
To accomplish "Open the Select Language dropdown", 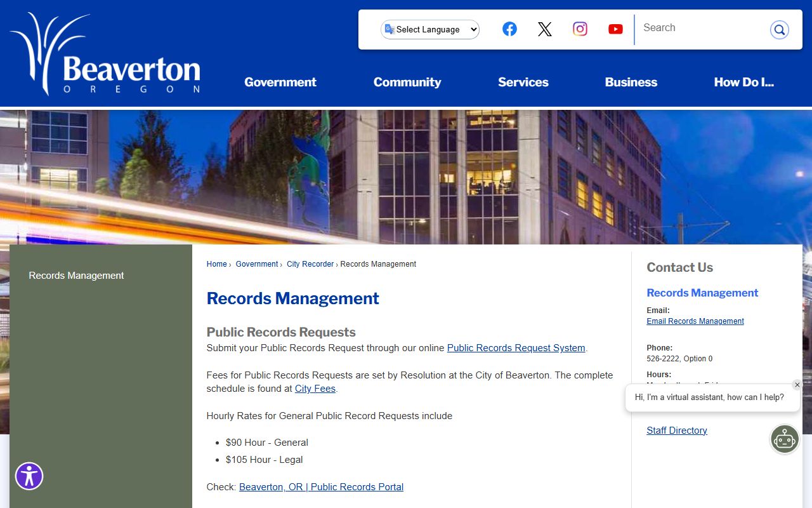I will (x=430, y=29).
